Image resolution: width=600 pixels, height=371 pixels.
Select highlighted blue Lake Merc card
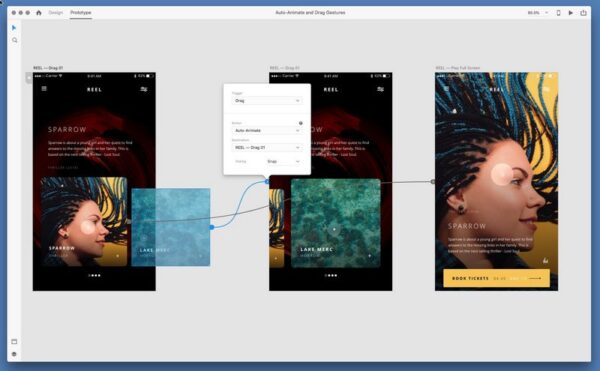[x=171, y=227]
